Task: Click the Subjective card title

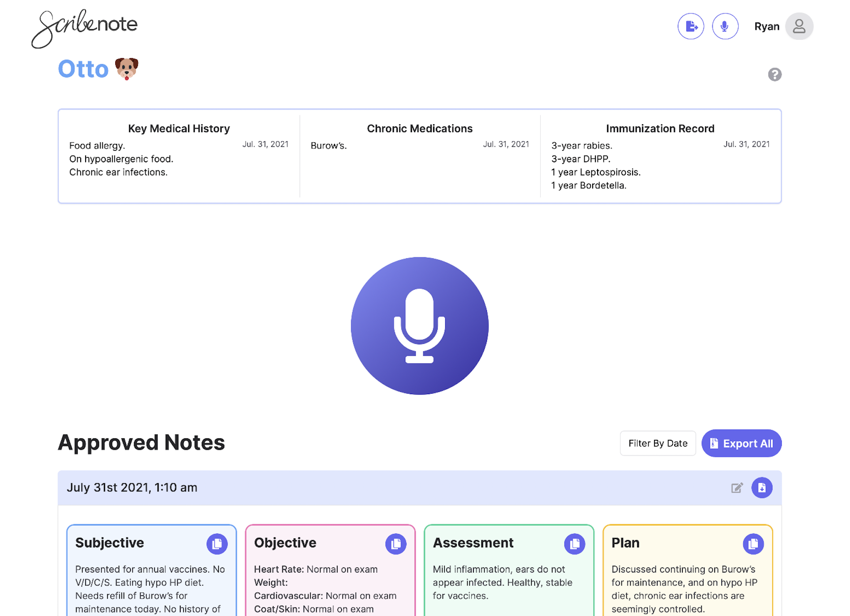Action: click(x=109, y=543)
